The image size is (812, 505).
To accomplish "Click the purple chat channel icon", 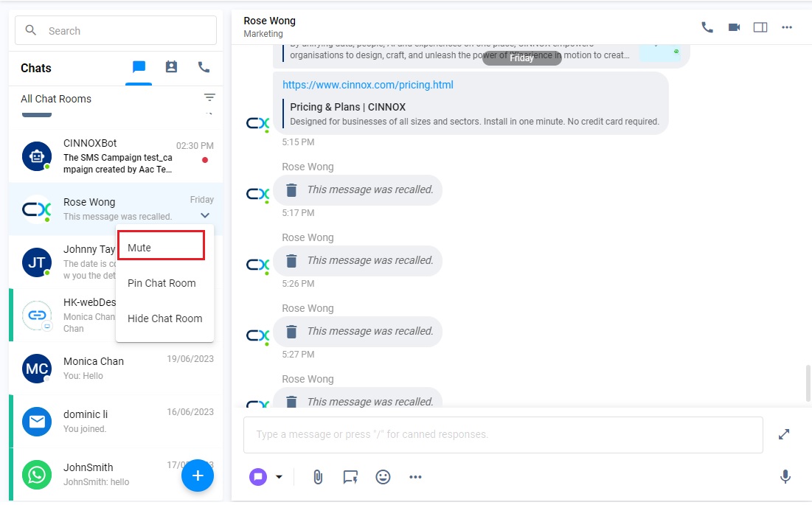I will 258,476.
